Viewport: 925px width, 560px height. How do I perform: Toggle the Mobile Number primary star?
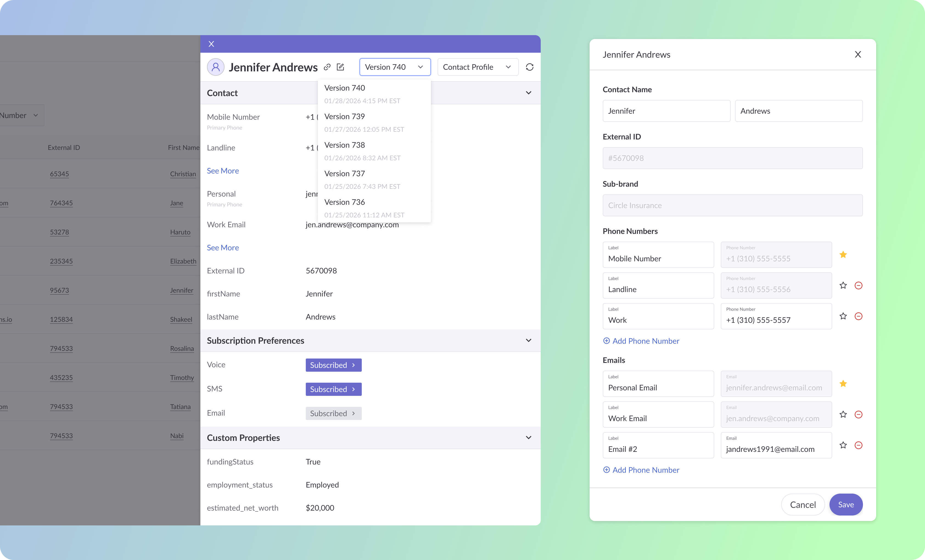(843, 254)
